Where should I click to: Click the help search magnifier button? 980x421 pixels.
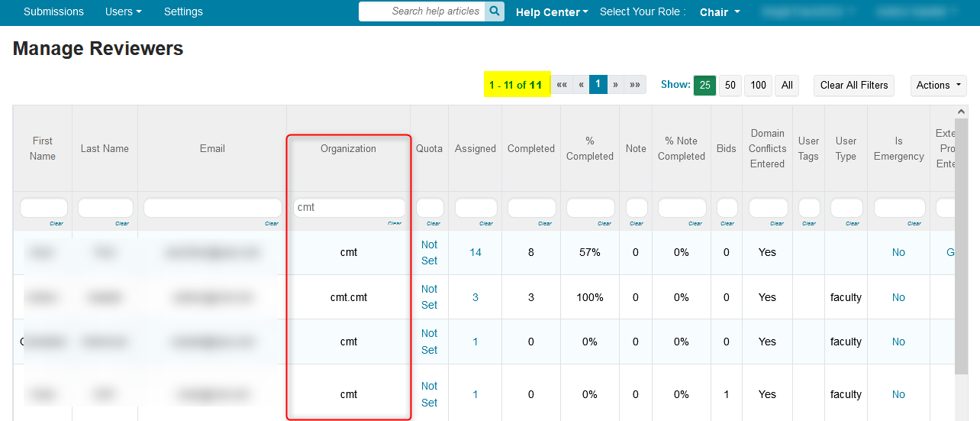[495, 11]
